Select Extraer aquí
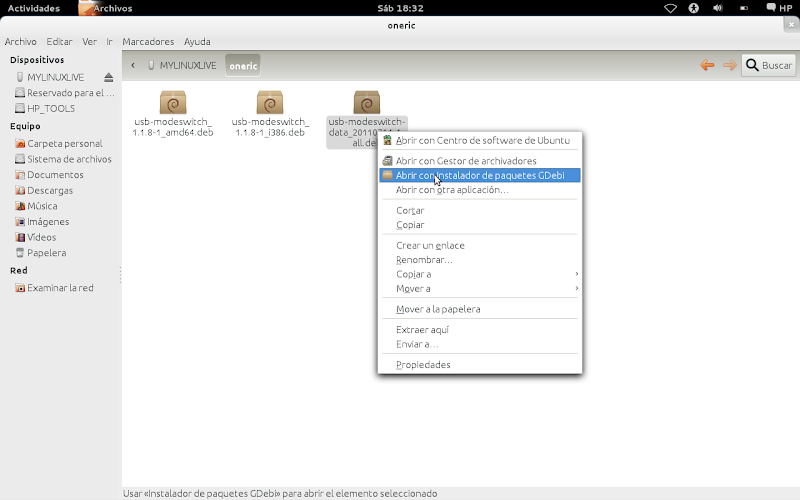 point(480,330)
